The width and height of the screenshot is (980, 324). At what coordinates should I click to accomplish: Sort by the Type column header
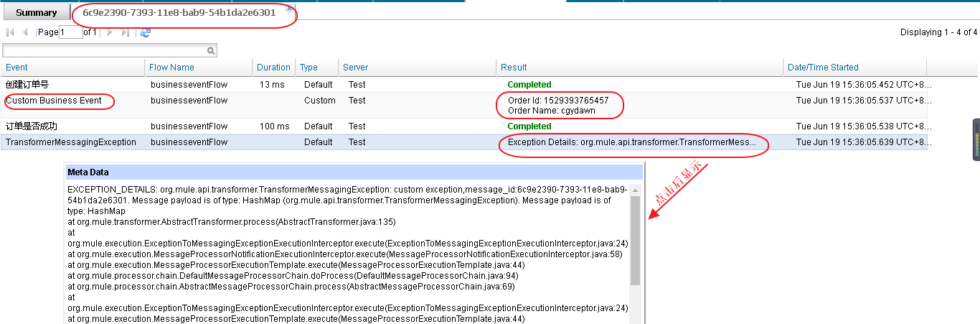coord(317,68)
